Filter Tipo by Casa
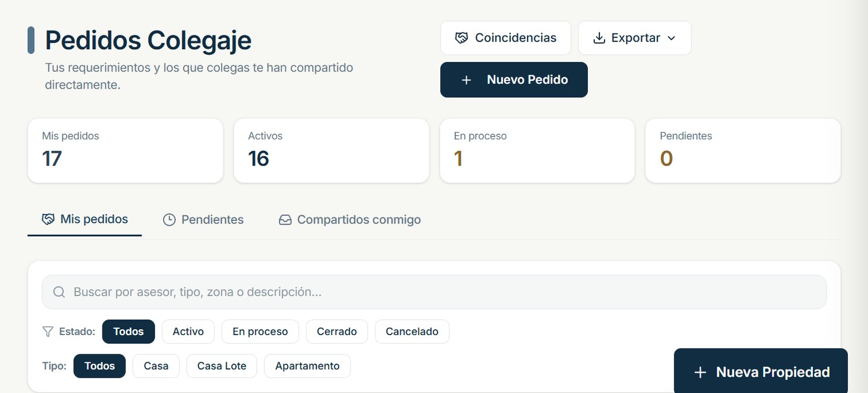 point(156,366)
